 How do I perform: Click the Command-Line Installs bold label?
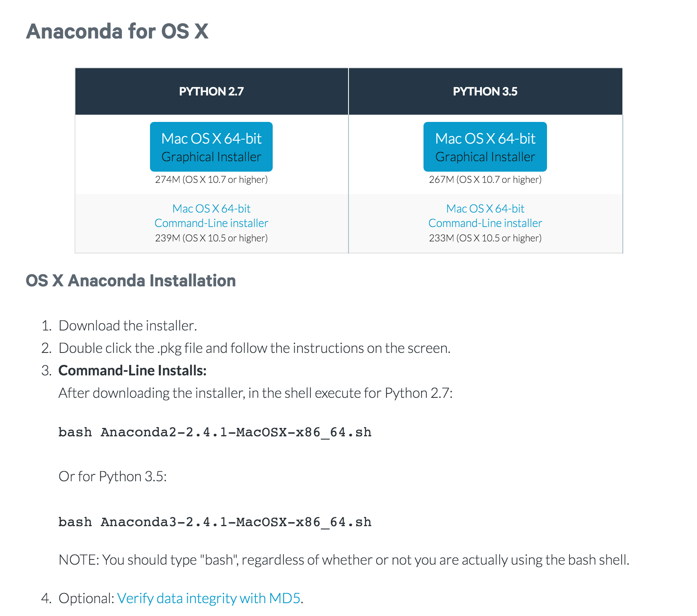pos(132,370)
